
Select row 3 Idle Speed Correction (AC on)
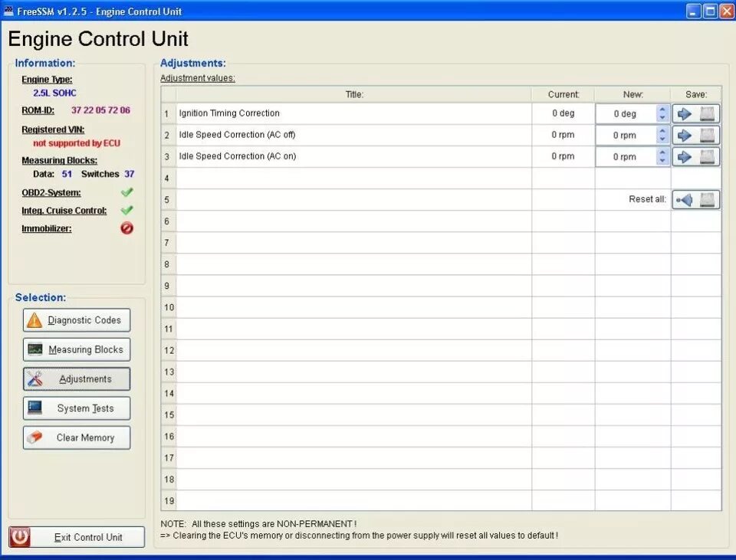pyautogui.click(x=354, y=156)
